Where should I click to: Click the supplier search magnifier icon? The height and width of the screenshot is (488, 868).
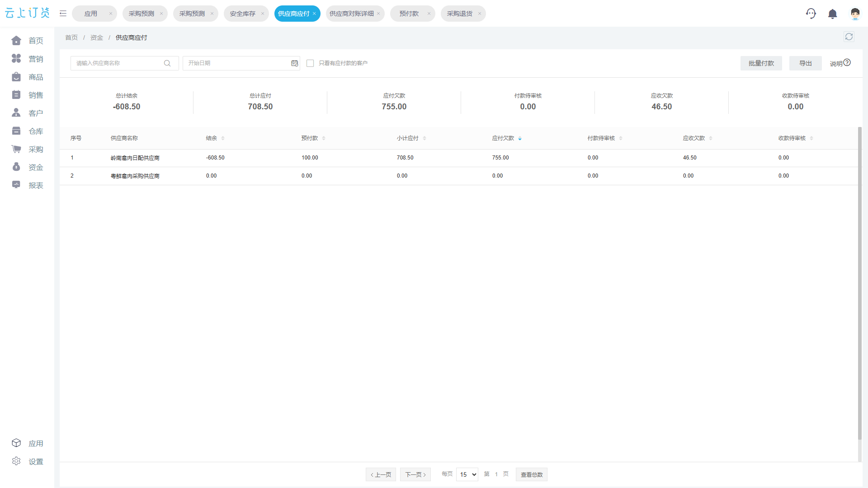click(167, 63)
